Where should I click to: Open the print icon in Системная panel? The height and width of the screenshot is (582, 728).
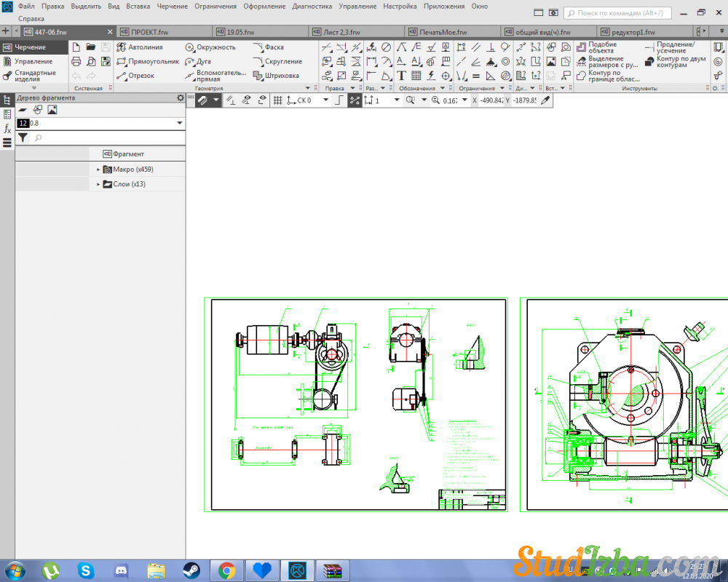point(76,62)
